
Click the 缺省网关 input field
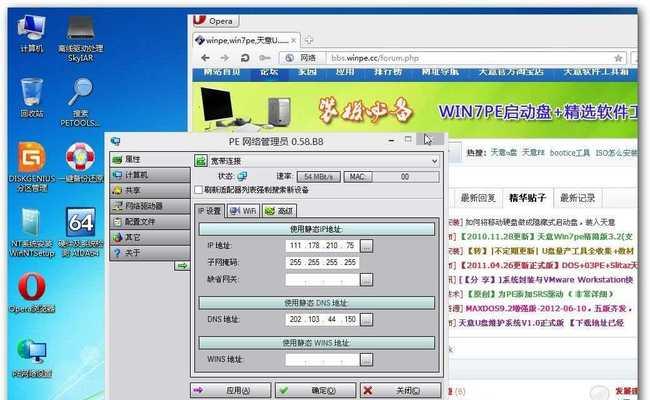point(322,279)
